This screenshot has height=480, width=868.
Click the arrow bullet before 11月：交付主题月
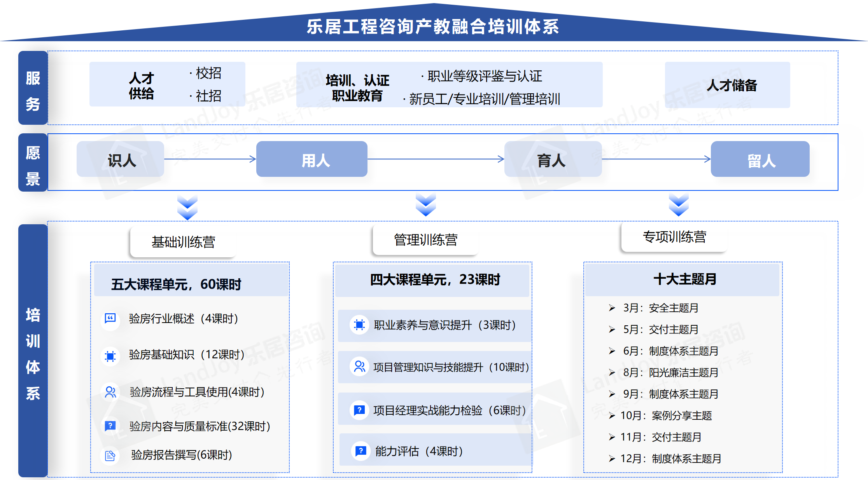pos(612,437)
